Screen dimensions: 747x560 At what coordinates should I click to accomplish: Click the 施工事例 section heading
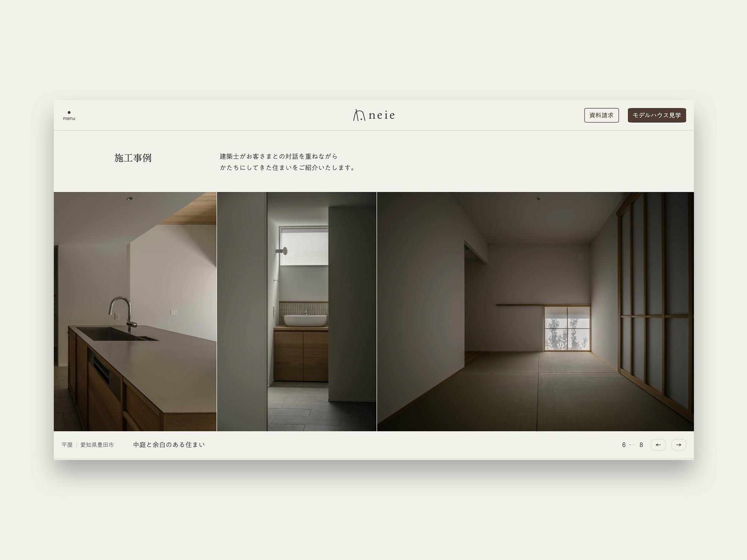pyautogui.click(x=133, y=158)
